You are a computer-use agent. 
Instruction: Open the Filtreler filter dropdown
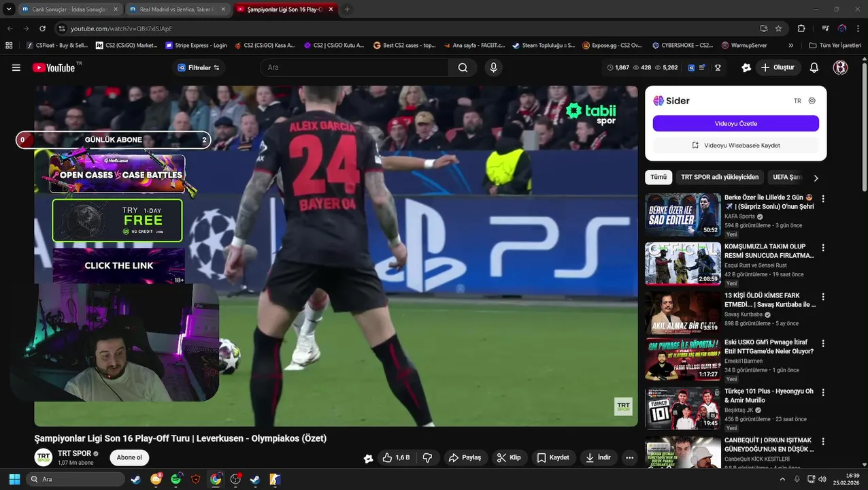tap(198, 67)
